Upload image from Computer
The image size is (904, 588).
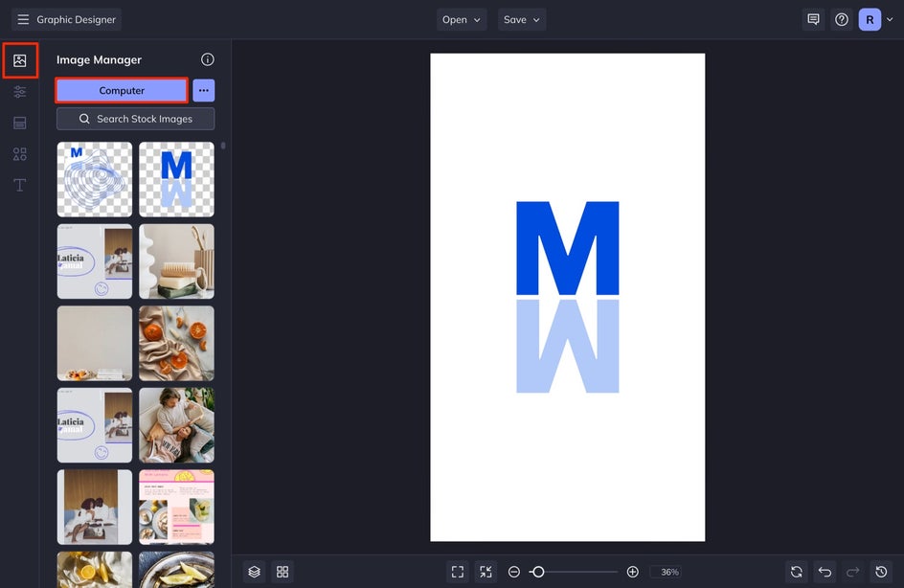point(122,91)
